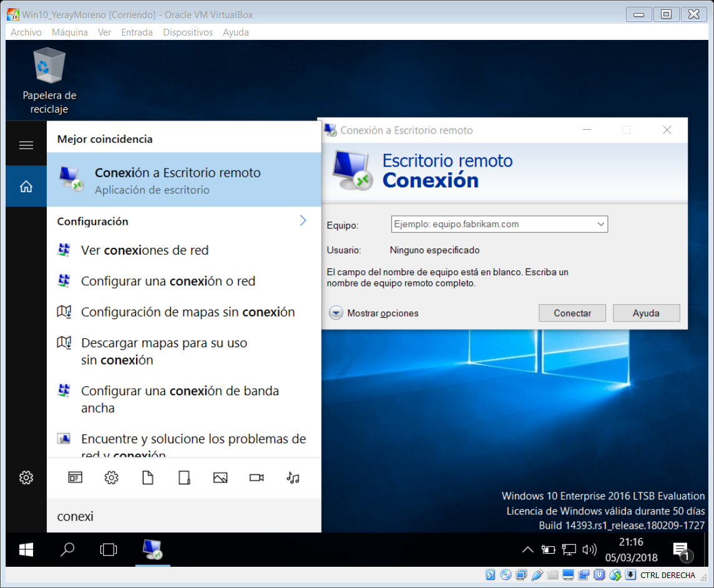
Task: Open search settings gear in left sidebar
Action: click(x=26, y=478)
